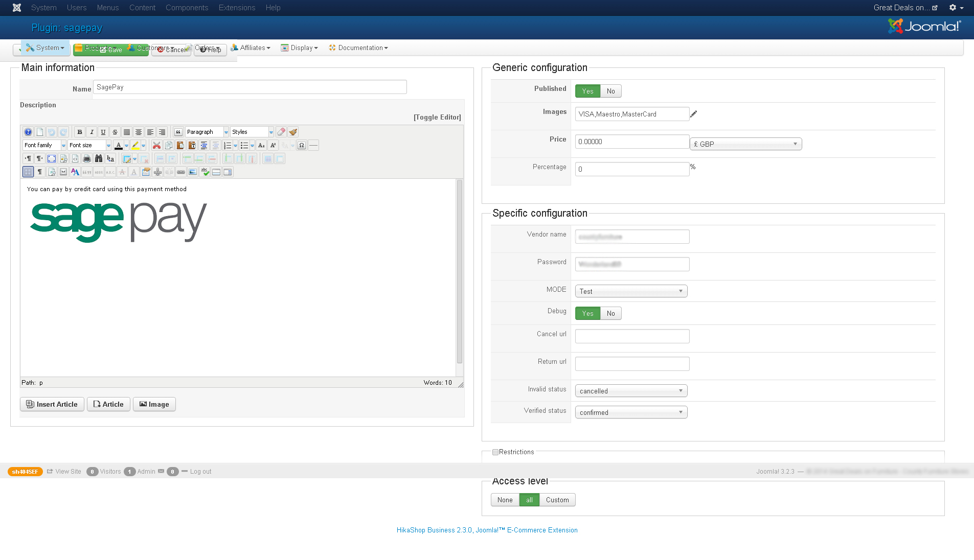Disable Debug with No
974x560 pixels.
(611, 313)
